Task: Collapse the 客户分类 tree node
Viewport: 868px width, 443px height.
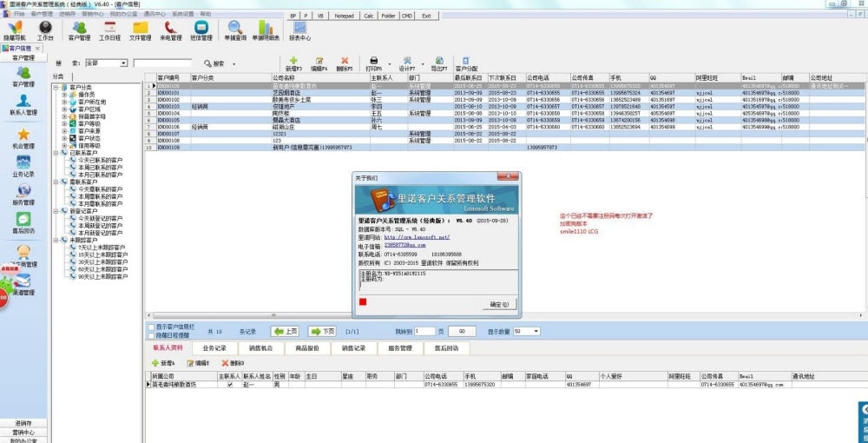Action: (x=56, y=88)
